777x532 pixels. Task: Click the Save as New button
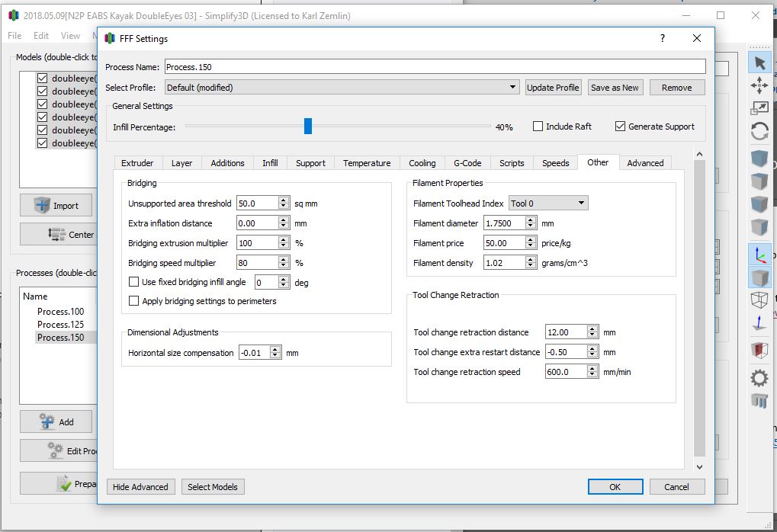615,88
